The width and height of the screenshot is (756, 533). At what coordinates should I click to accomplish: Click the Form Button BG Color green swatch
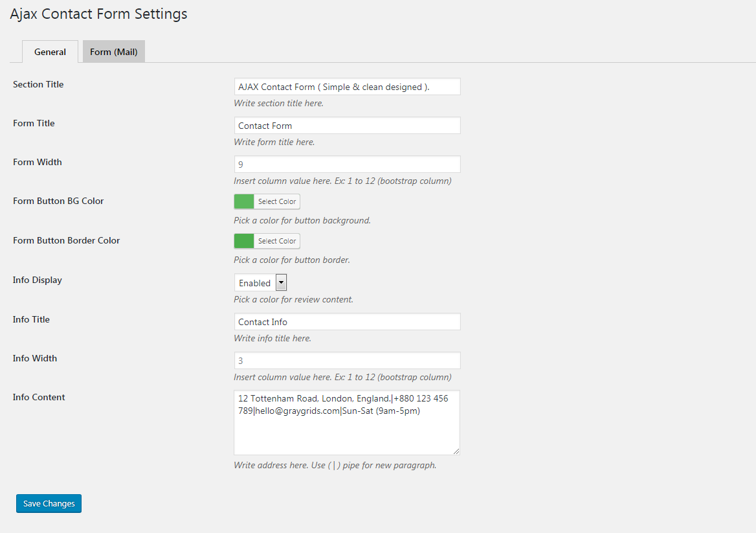click(244, 201)
